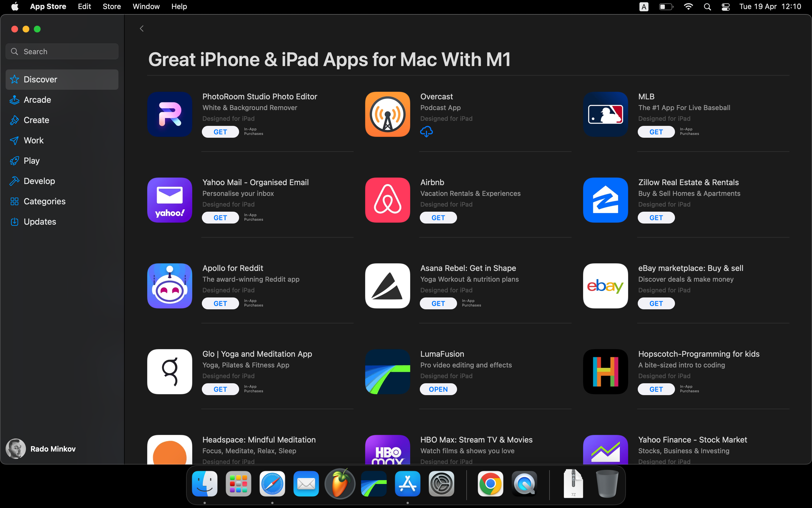
Task: Open System Preferences in the Dock
Action: (x=441, y=484)
